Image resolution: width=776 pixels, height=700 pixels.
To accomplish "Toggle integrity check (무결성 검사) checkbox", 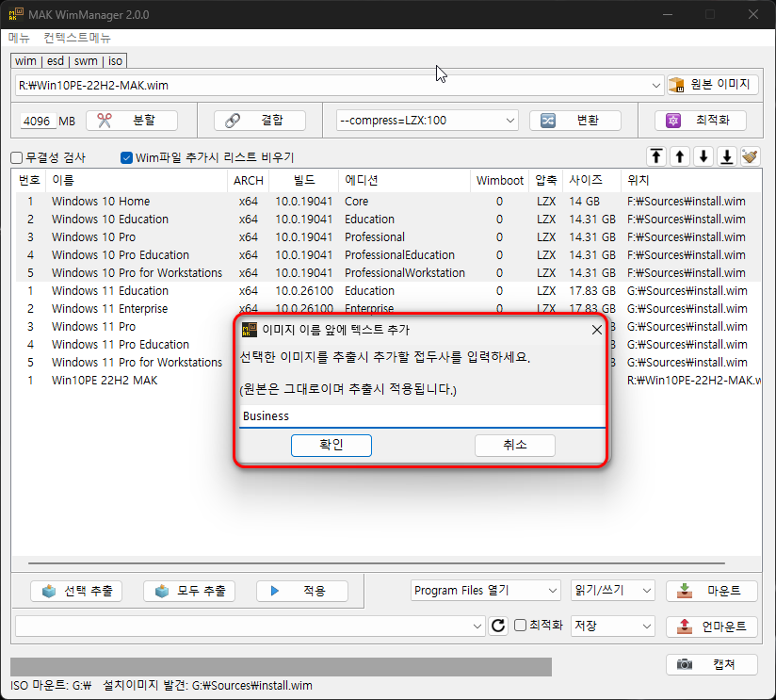I will point(16,158).
